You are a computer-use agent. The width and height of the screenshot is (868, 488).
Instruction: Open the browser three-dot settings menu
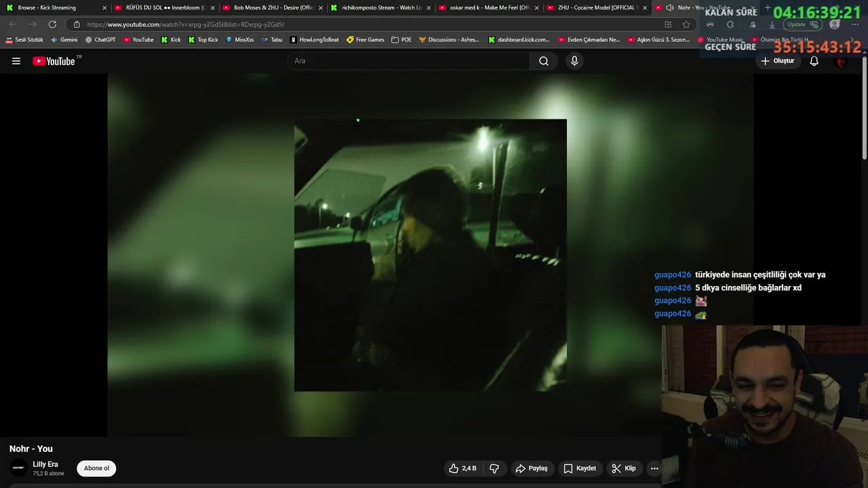click(x=855, y=24)
